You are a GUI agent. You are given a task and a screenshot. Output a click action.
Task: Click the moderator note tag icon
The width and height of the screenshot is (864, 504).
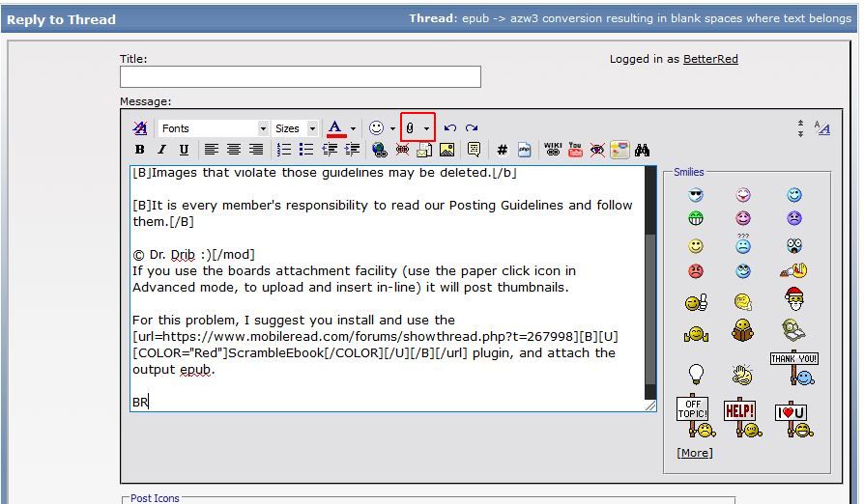[x=619, y=150]
